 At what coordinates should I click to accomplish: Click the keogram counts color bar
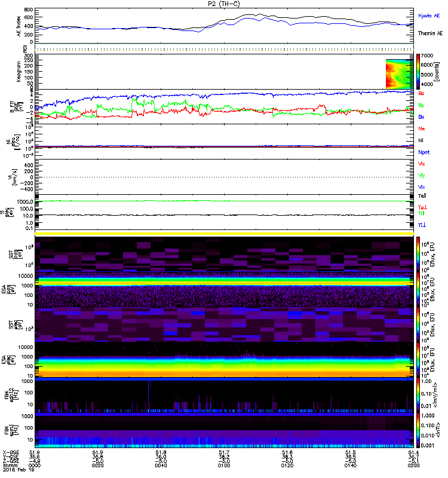pyautogui.click(x=419, y=72)
